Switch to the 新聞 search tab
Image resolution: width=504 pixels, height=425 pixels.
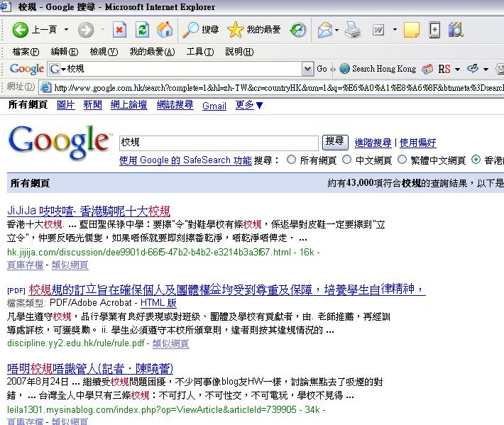92,105
